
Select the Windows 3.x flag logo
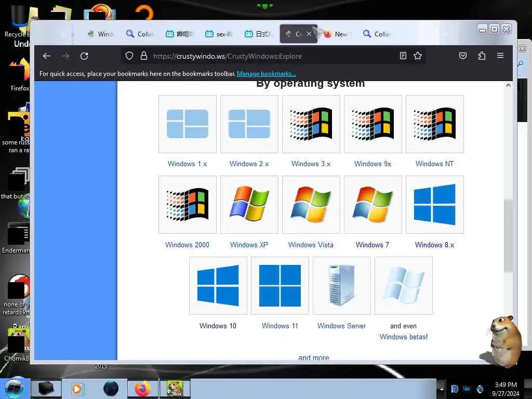tap(311, 124)
